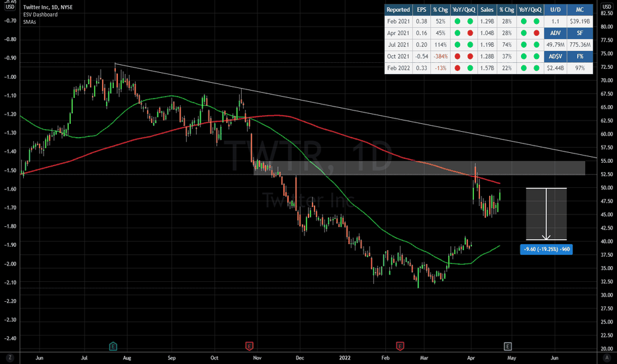617x364 pixels.
Task: Click the gray upcoming earnings marker before May
Action: point(508,346)
